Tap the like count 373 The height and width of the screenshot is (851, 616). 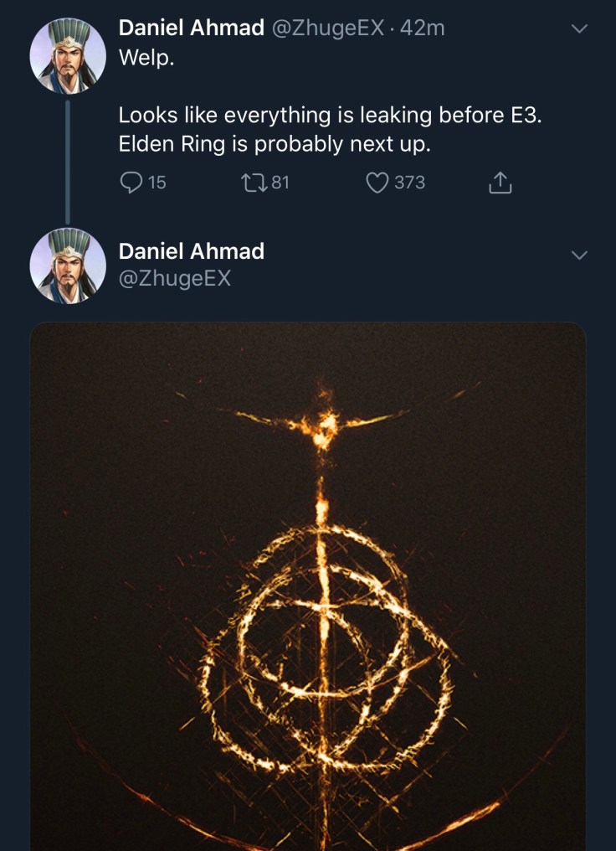click(409, 182)
